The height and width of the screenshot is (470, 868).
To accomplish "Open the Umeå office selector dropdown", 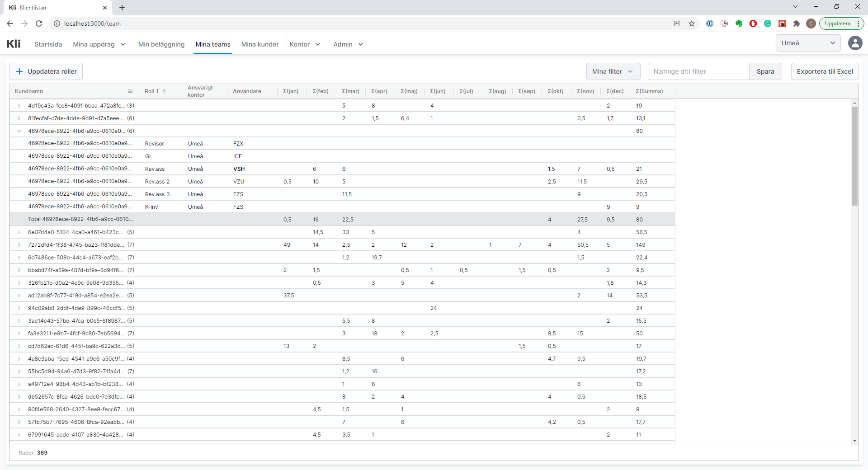I will (808, 43).
